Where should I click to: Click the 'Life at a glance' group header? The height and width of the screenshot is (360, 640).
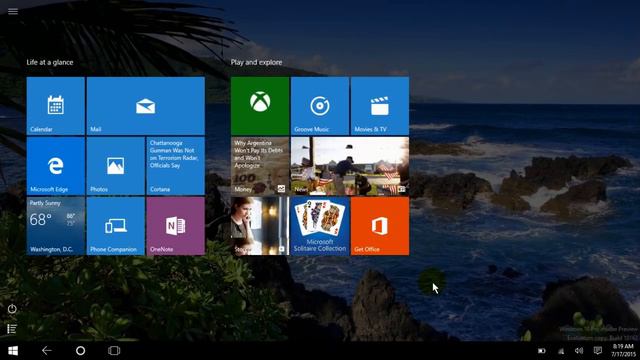point(50,62)
